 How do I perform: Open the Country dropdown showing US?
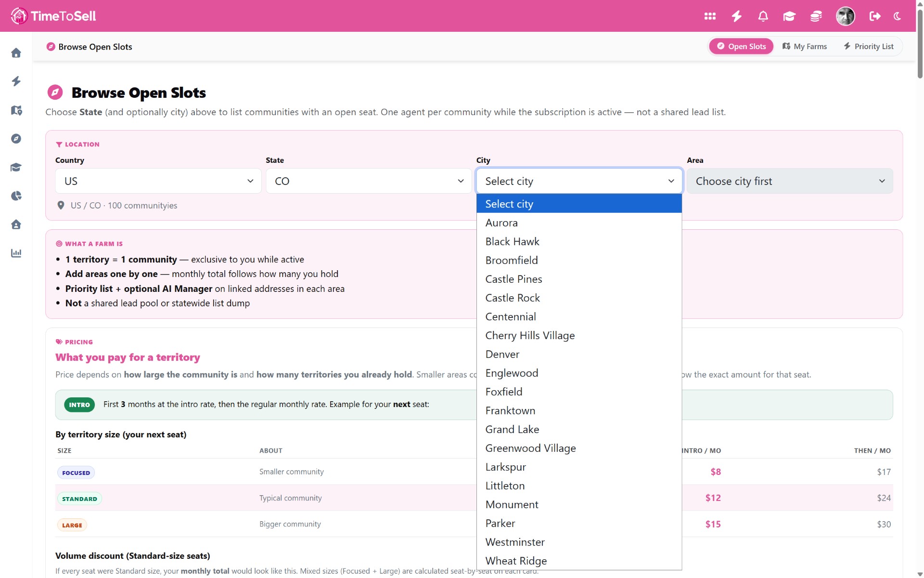158,181
